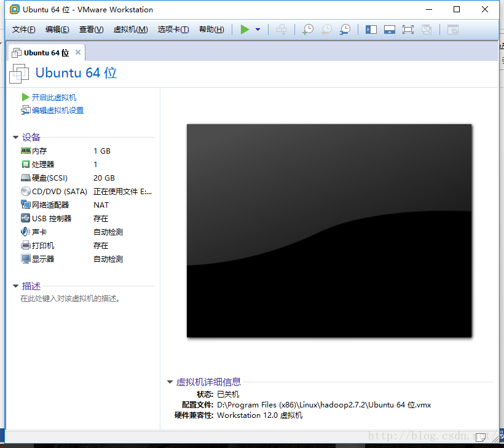504x448 pixels.
Task: Click the console view toolbar icon
Action: (453, 29)
